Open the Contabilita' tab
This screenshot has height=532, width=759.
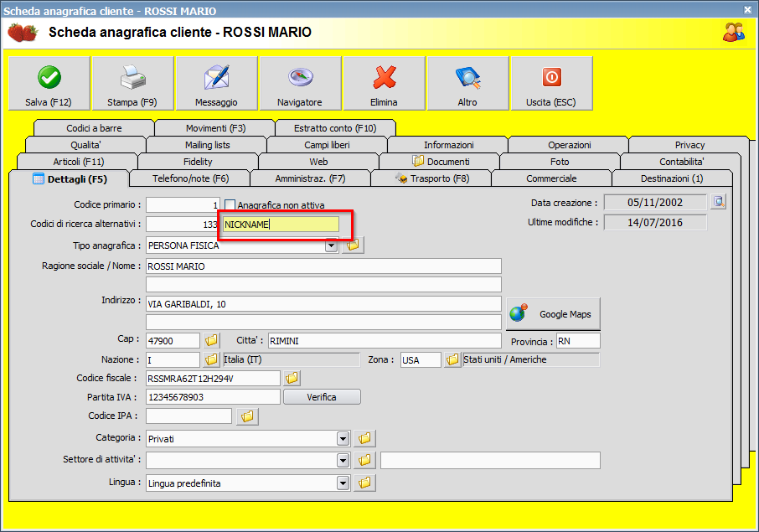pos(680,162)
